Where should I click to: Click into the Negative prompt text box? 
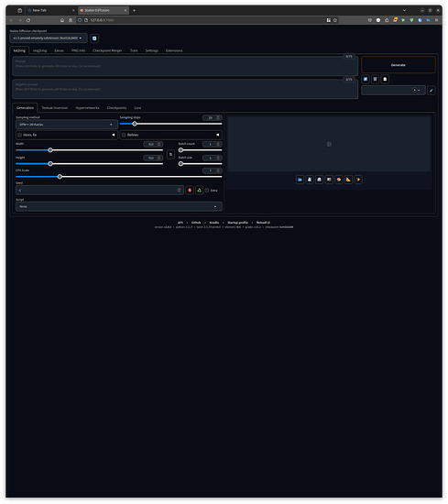click(185, 89)
